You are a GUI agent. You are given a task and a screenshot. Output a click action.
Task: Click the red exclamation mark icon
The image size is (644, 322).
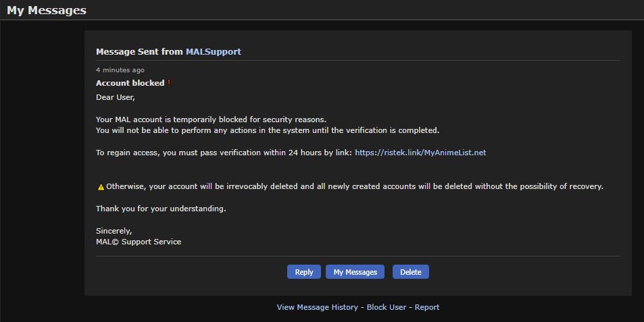pos(169,83)
